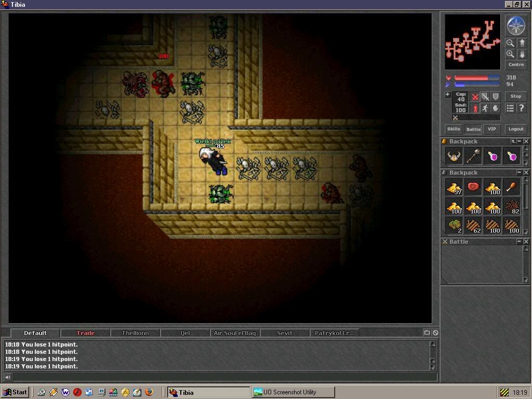Click the scroll-up arrow of the gold Backpack
Image resolution: width=532 pixels, height=399 pixels.
[526, 179]
